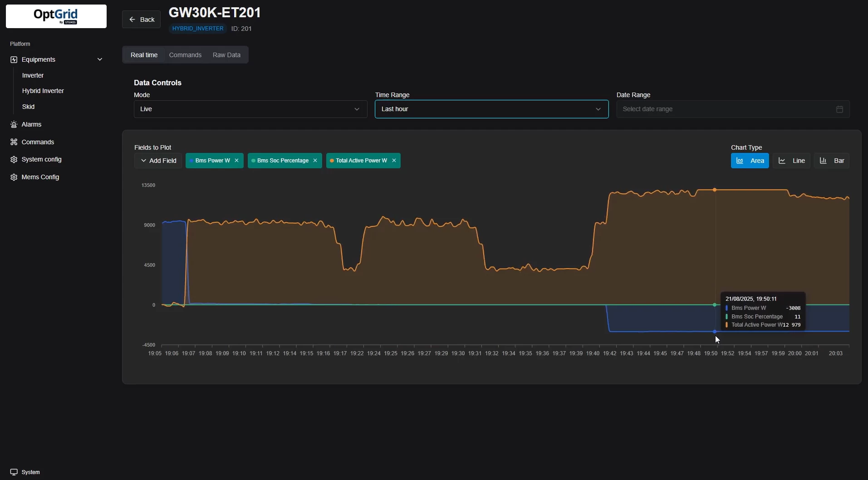Open the Time Range dropdown
Image resolution: width=868 pixels, height=480 pixels.
coord(491,109)
